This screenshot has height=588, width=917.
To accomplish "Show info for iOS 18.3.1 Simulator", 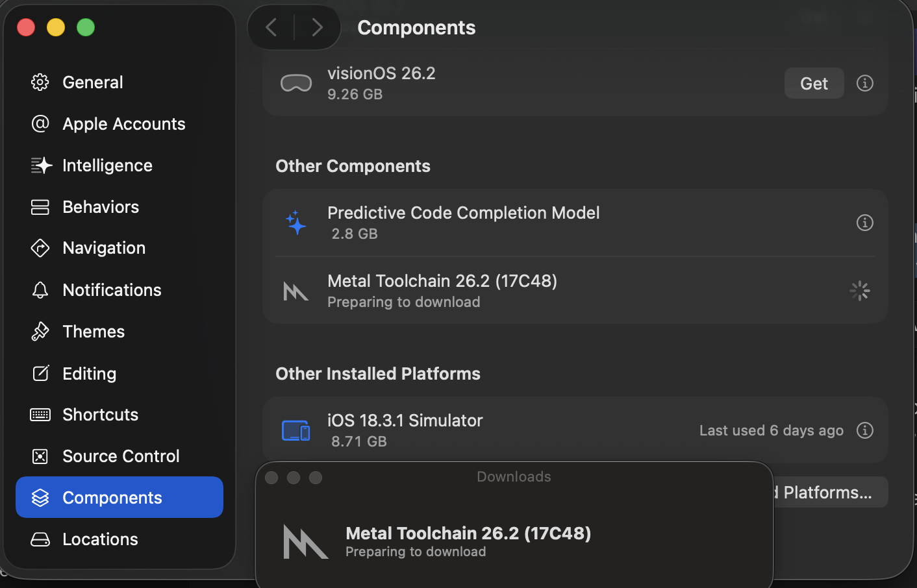I will [x=864, y=430].
